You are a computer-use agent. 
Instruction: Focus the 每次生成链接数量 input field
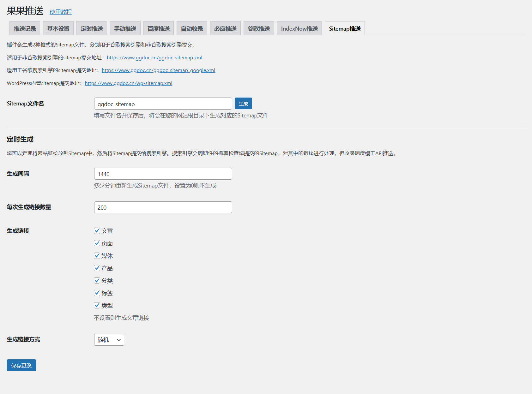pyautogui.click(x=163, y=207)
